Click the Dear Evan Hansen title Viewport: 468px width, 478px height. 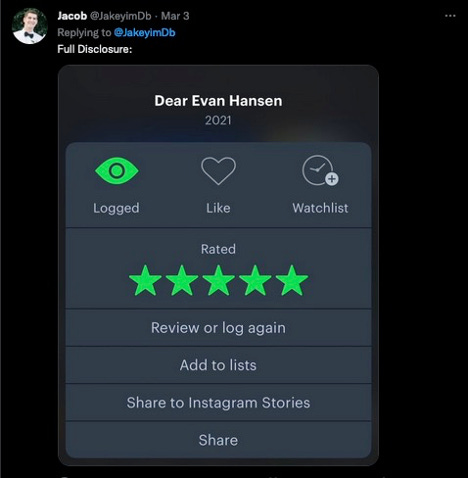click(218, 101)
